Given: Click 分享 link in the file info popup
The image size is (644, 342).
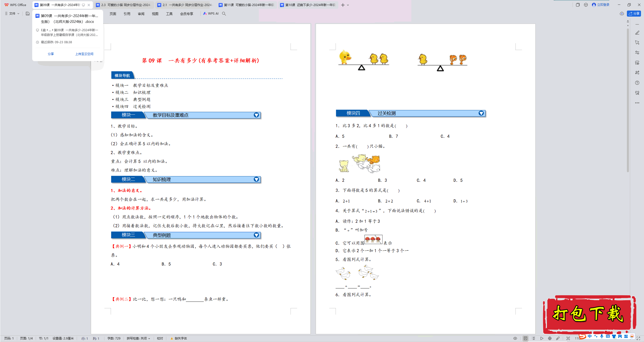Looking at the screenshot, I should [51, 54].
